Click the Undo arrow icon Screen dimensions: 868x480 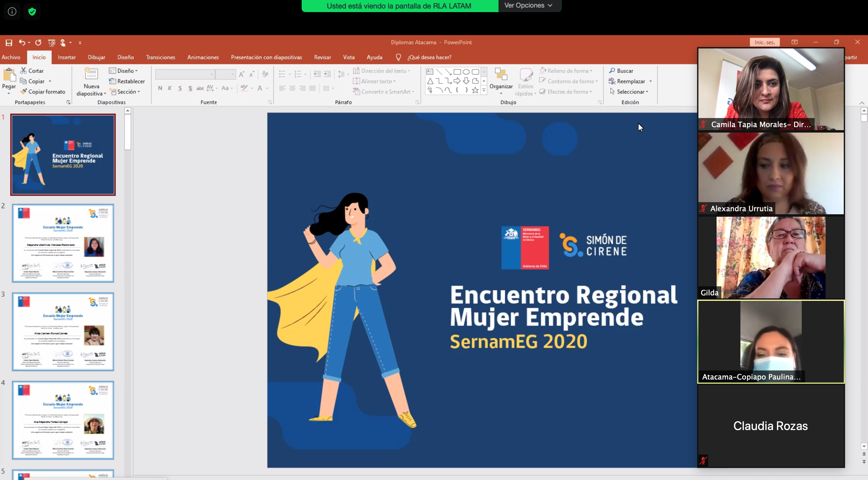(x=22, y=42)
